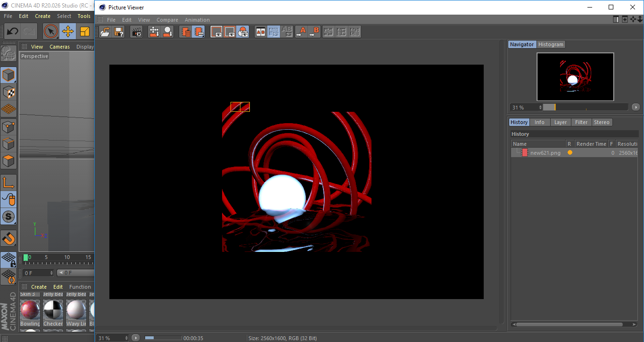
Task: Click the RAM information icon
Action: [x=167, y=32]
